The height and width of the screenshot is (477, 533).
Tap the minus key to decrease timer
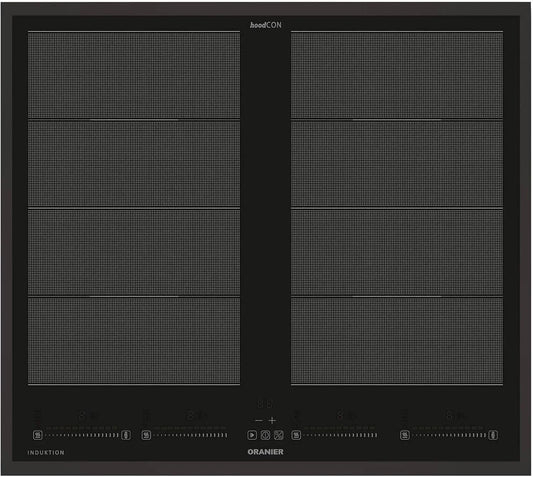(x=259, y=421)
